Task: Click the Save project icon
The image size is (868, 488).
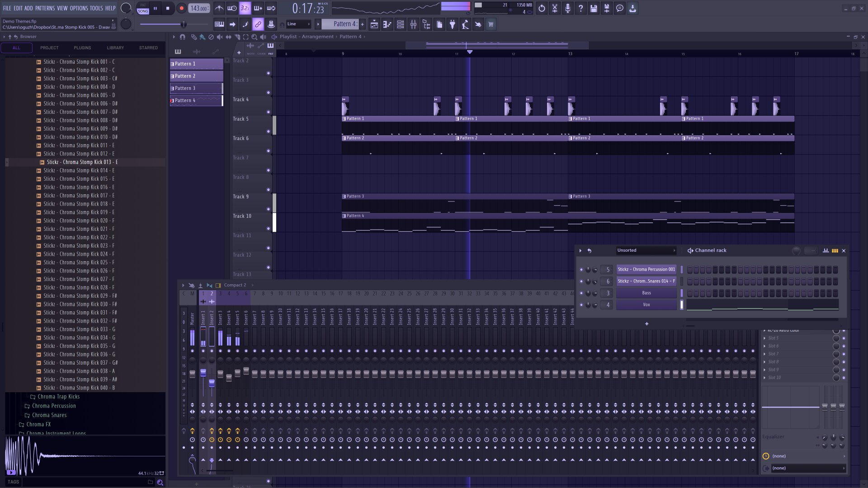Action: point(594,8)
